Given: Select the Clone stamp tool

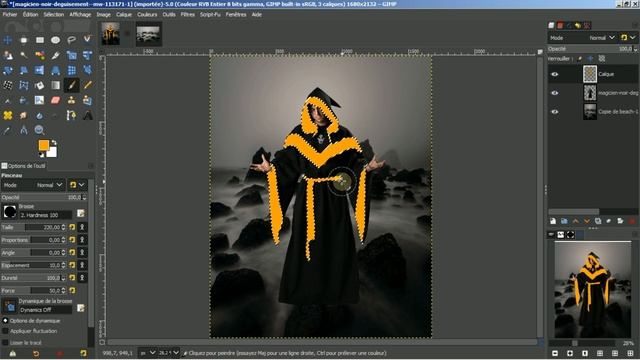Looking at the screenshot, I should [x=71, y=100].
